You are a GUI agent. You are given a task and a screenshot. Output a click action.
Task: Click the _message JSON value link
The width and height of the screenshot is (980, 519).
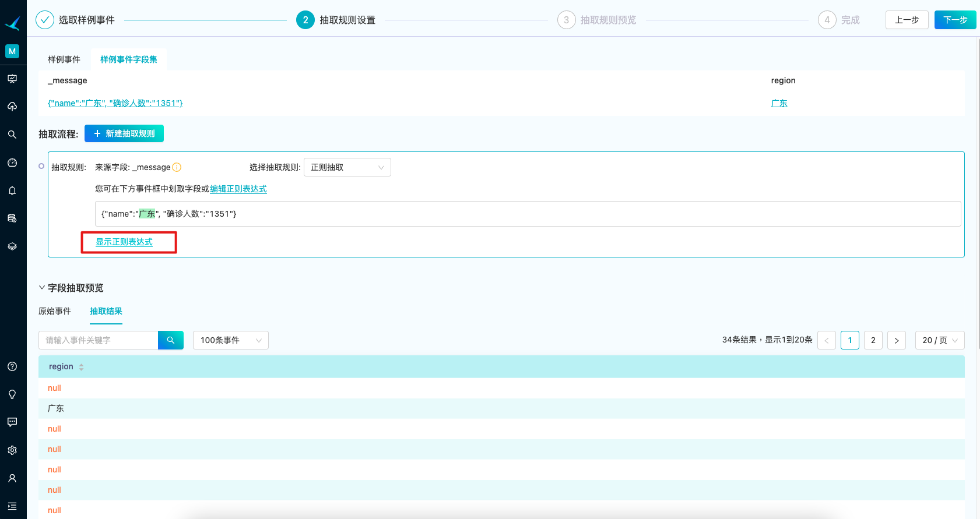115,103
